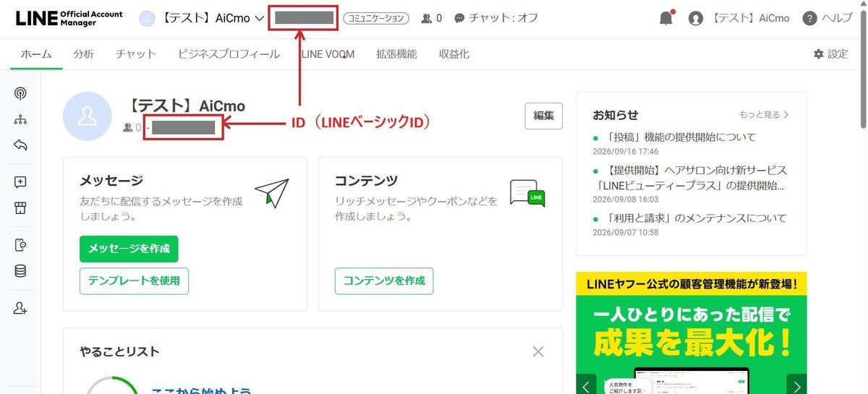The height and width of the screenshot is (394, 868).
Task: Click the broadcast icon in the left sidebar
Action: [20, 93]
